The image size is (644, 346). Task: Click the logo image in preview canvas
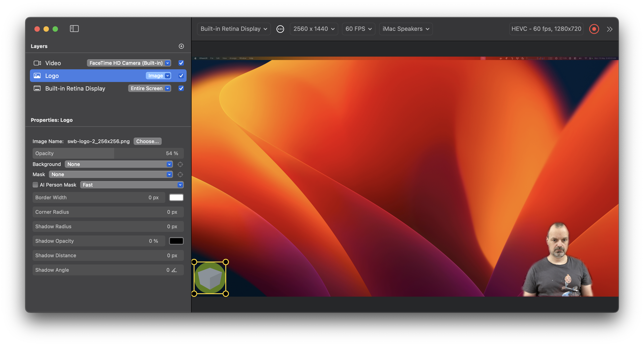coord(210,278)
